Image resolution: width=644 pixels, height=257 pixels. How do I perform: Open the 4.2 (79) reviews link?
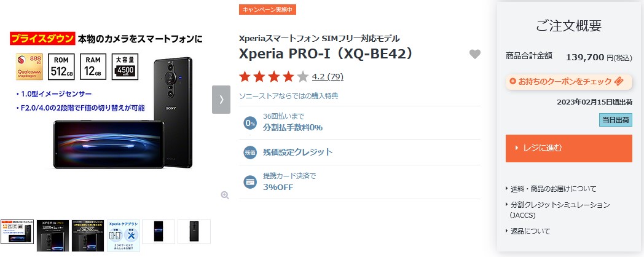pyautogui.click(x=328, y=76)
